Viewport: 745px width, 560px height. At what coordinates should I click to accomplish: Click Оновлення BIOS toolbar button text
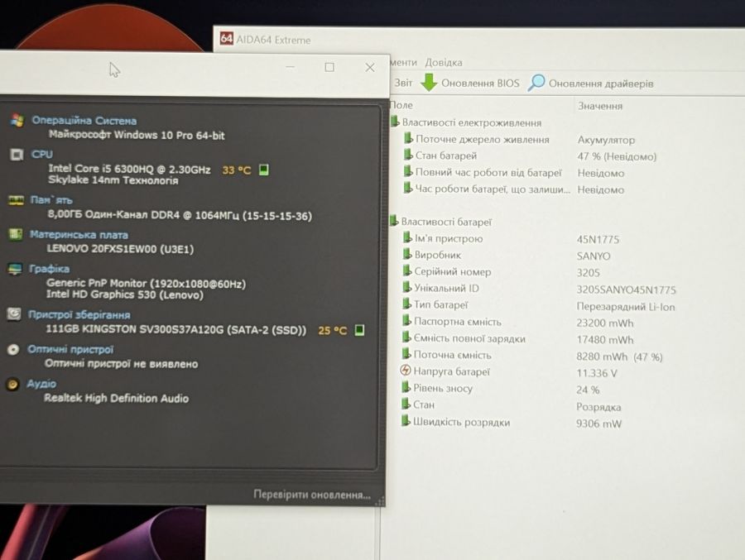480,83
